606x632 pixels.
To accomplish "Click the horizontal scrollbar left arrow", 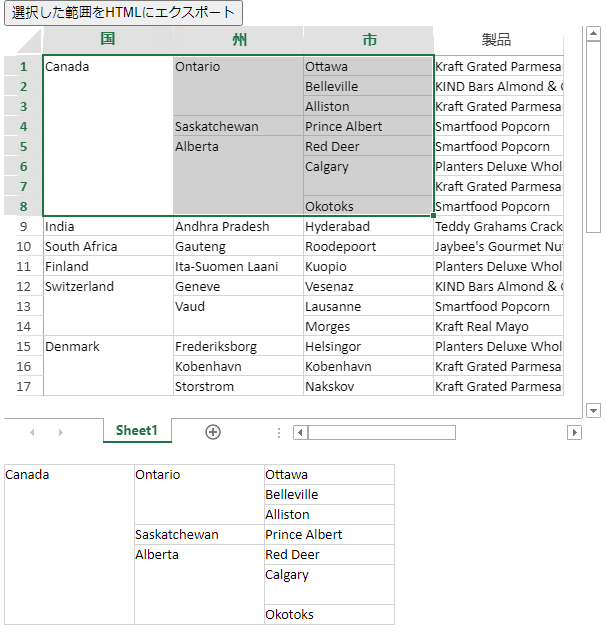I will [x=300, y=432].
